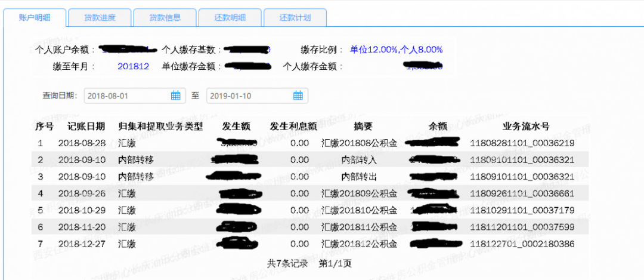The height and width of the screenshot is (280, 644).
Task: Select the date cell 2018-12-27
Action: (x=82, y=244)
